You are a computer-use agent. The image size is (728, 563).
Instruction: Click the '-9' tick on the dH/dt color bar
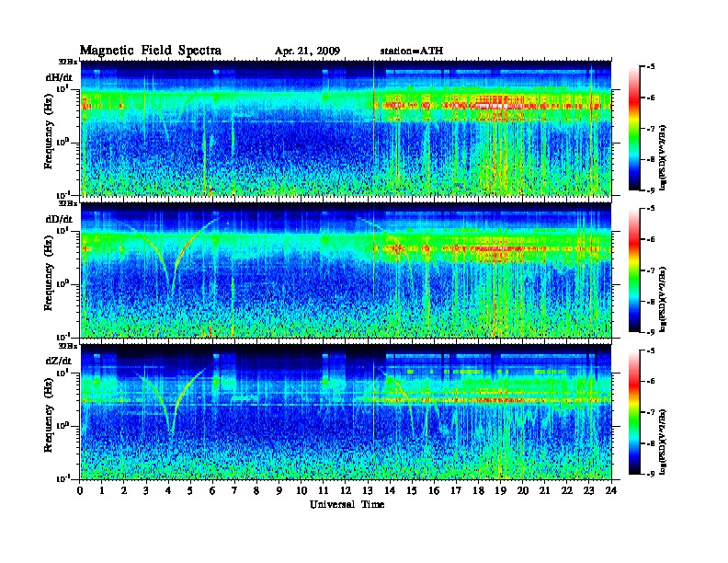tap(651, 190)
